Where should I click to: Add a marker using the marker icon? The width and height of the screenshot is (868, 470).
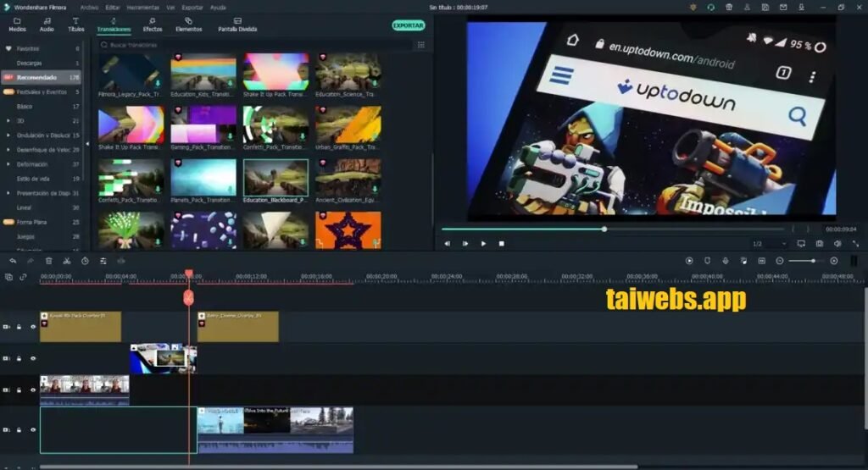pos(708,261)
